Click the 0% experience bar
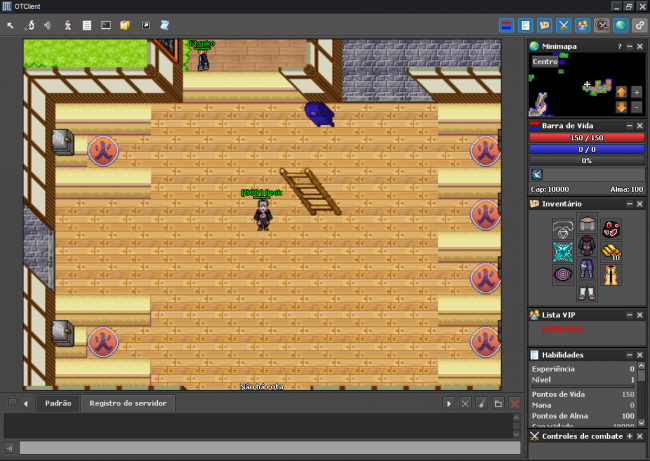This screenshot has height=461, width=650. pyautogui.click(x=587, y=160)
